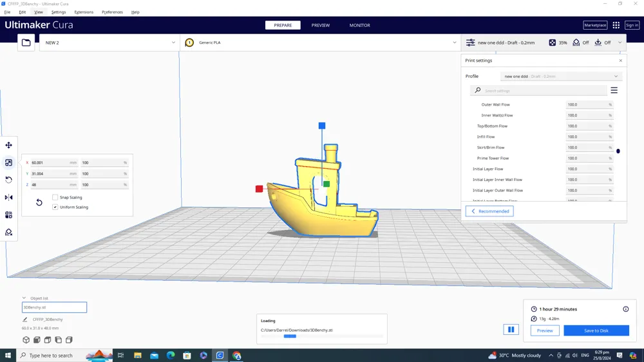
Task: Open the Help menu
Action: [x=135, y=12]
